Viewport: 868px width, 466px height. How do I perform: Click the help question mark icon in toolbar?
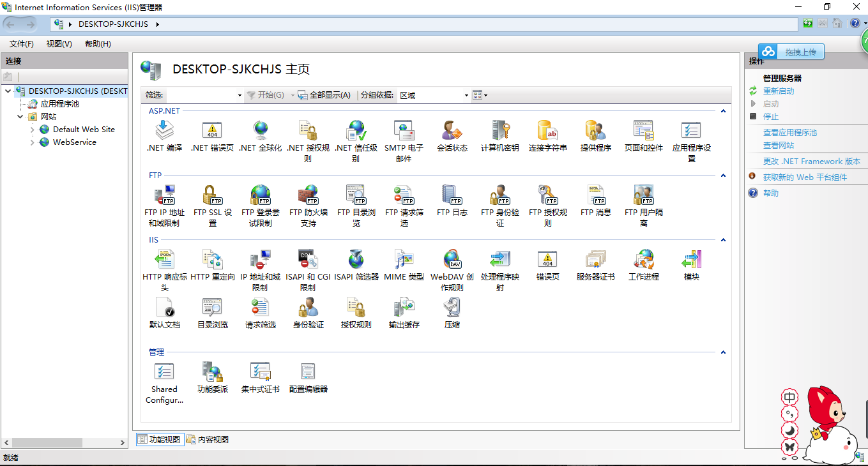point(855,24)
